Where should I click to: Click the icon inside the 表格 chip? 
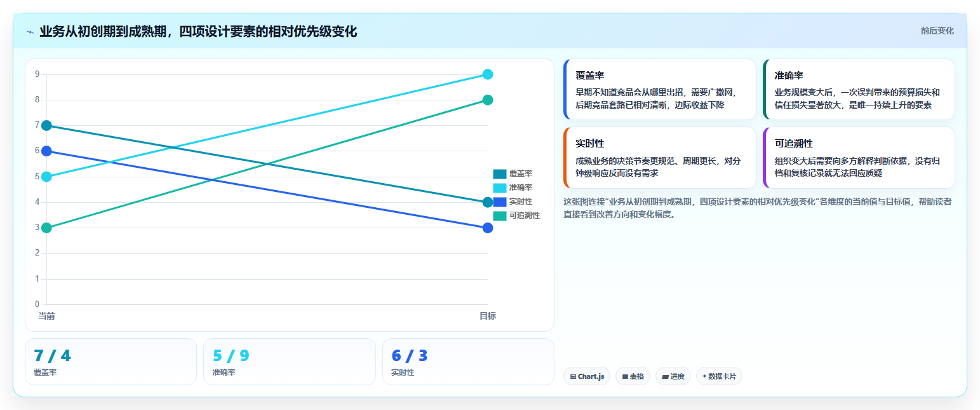[625, 377]
